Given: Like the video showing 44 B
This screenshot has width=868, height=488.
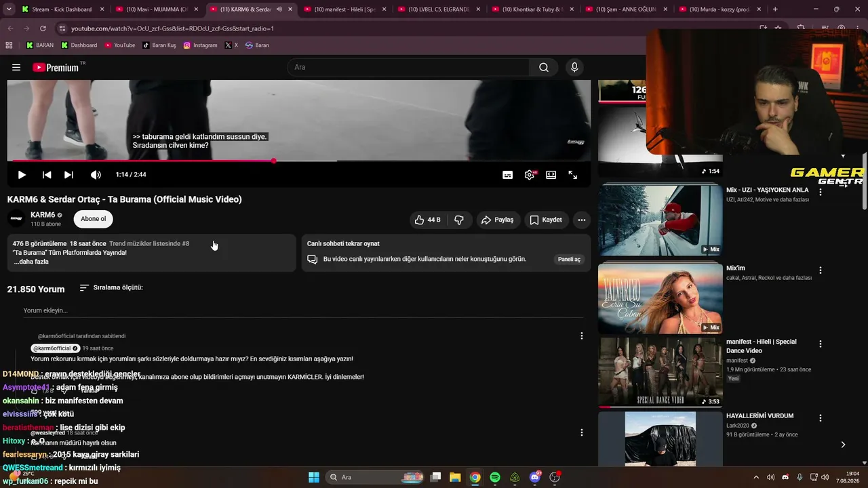Looking at the screenshot, I should (427, 220).
